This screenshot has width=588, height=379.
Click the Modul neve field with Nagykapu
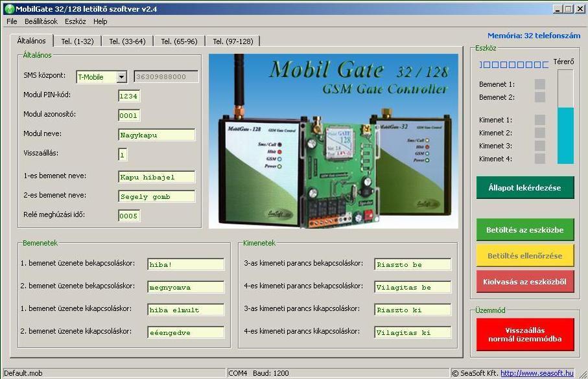pyautogui.click(x=156, y=135)
